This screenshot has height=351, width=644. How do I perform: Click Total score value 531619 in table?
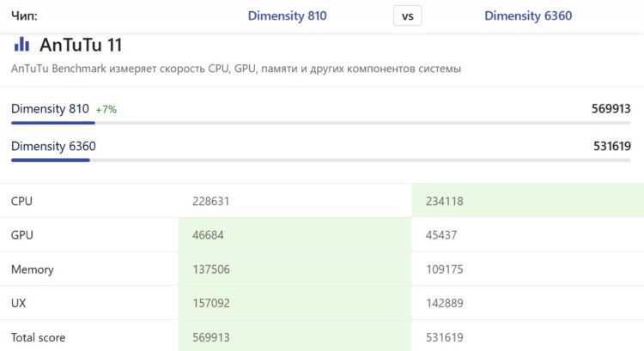445,337
